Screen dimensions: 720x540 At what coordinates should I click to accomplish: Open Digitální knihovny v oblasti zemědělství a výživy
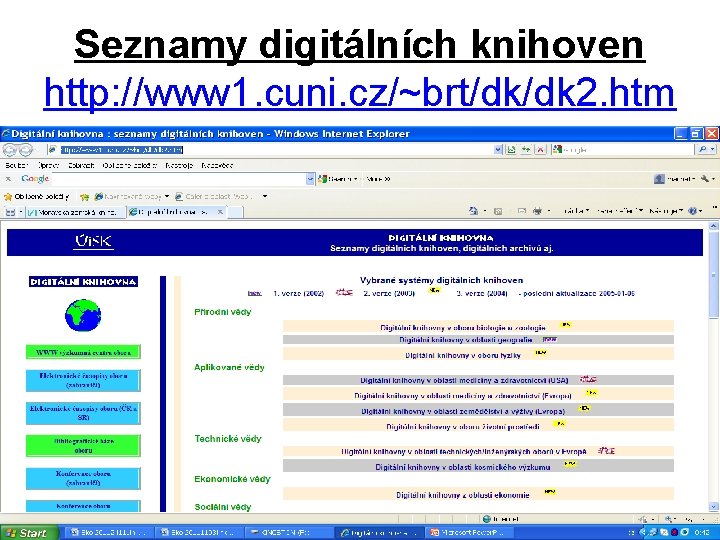click(x=463, y=411)
